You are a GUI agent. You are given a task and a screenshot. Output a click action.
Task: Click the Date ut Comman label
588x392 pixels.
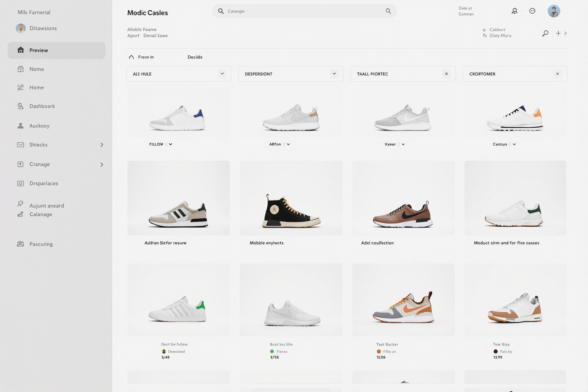pos(466,11)
